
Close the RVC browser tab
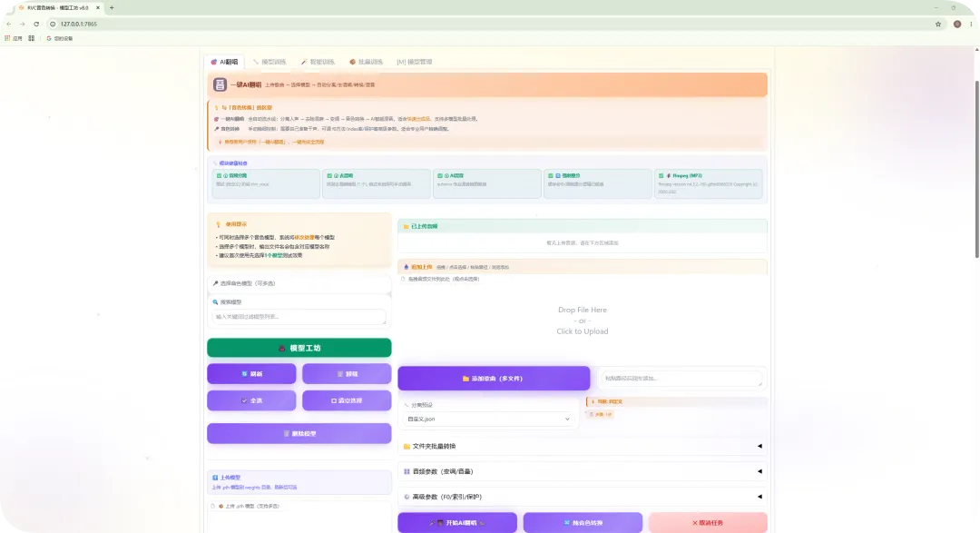[97, 7]
